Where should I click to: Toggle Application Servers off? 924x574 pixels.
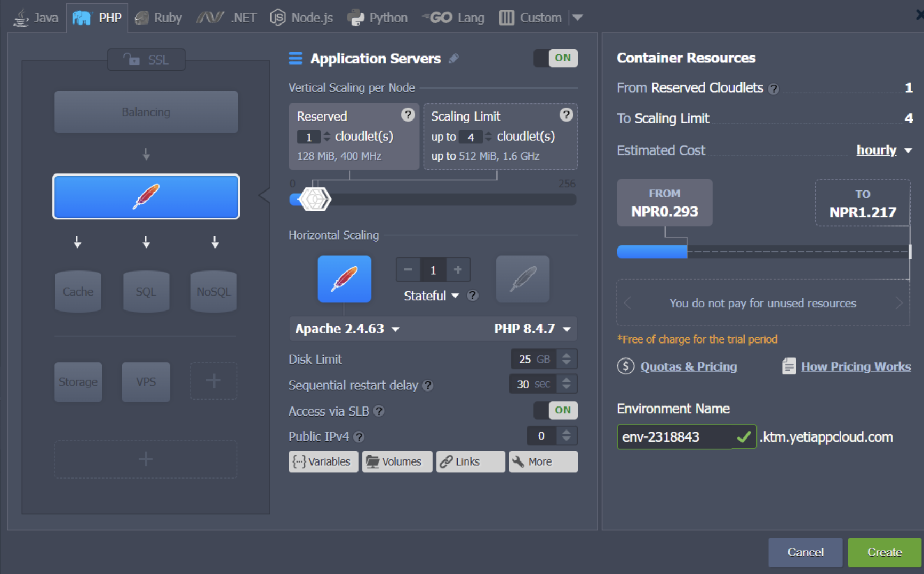point(555,58)
